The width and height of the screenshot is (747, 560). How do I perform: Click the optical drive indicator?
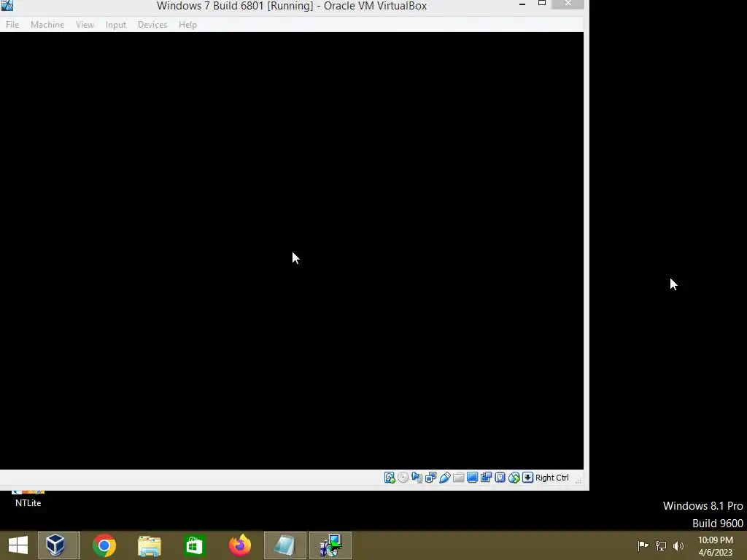pos(403,478)
